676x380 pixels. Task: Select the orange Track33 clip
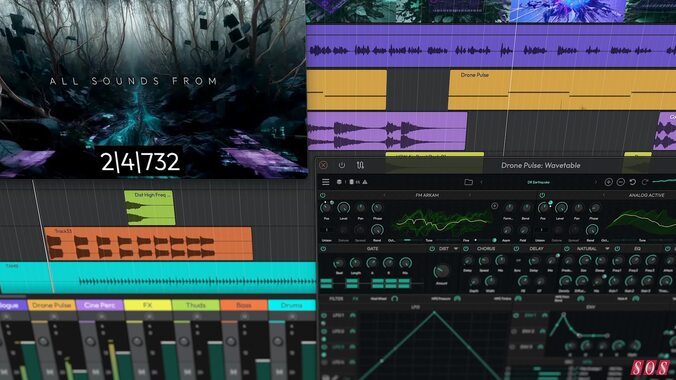(148, 244)
